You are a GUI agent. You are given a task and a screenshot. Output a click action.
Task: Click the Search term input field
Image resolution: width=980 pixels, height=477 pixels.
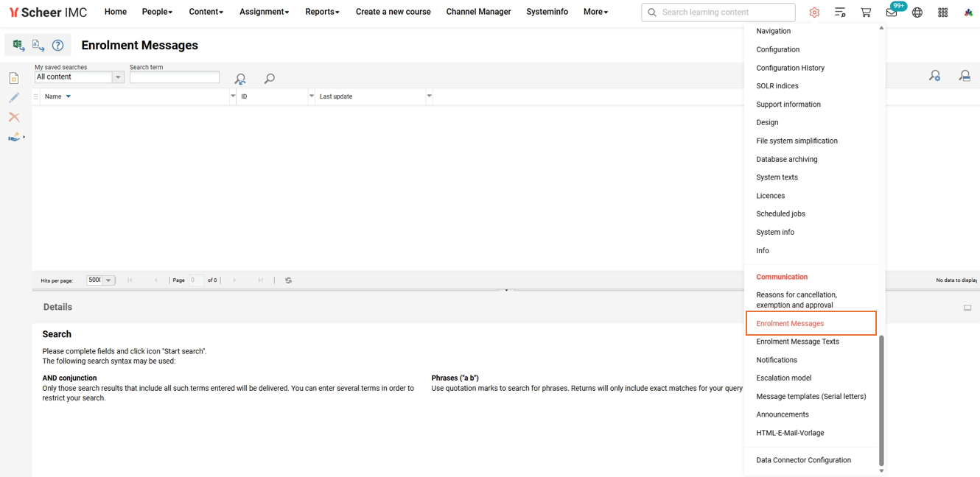175,77
